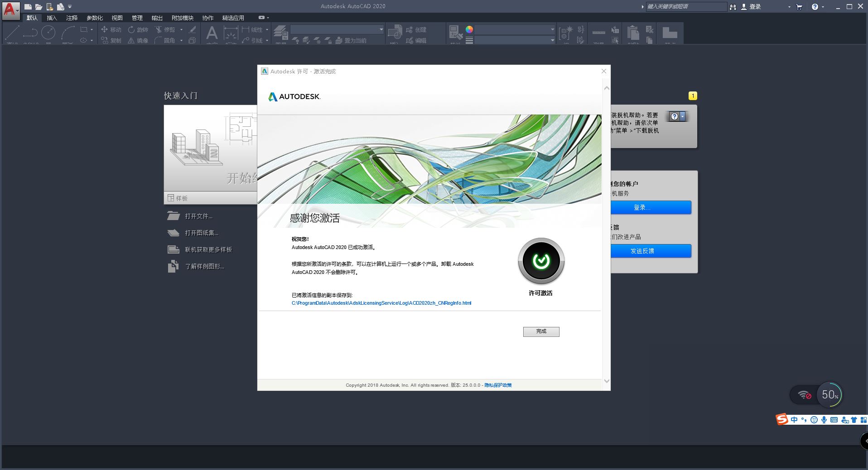Click the Measure ruler icon
Screen dimensions: 868x470
click(x=598, y=33)
